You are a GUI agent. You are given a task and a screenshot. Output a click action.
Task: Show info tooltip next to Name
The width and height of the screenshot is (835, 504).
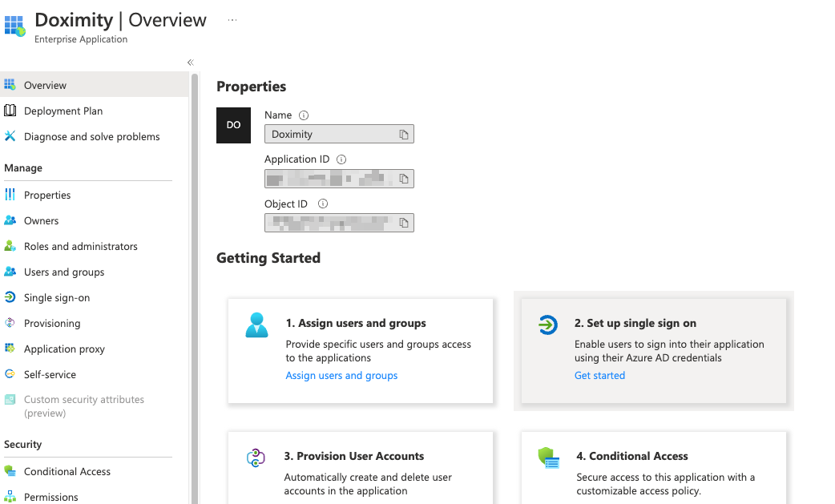pos(304,115)
